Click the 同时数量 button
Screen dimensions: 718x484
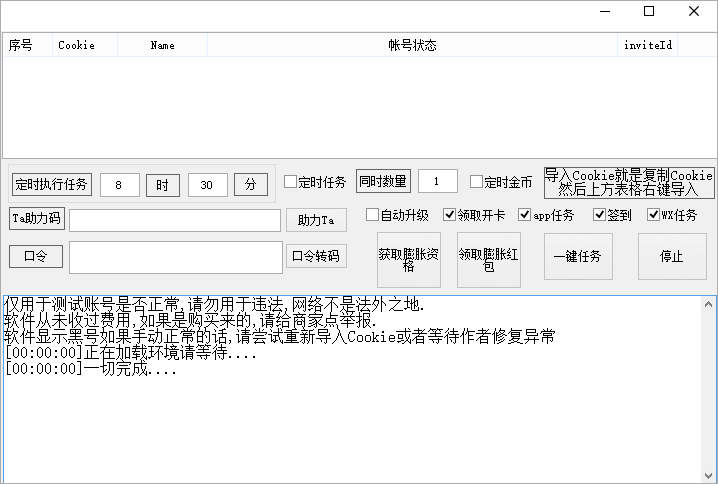[x=383, y=181]
